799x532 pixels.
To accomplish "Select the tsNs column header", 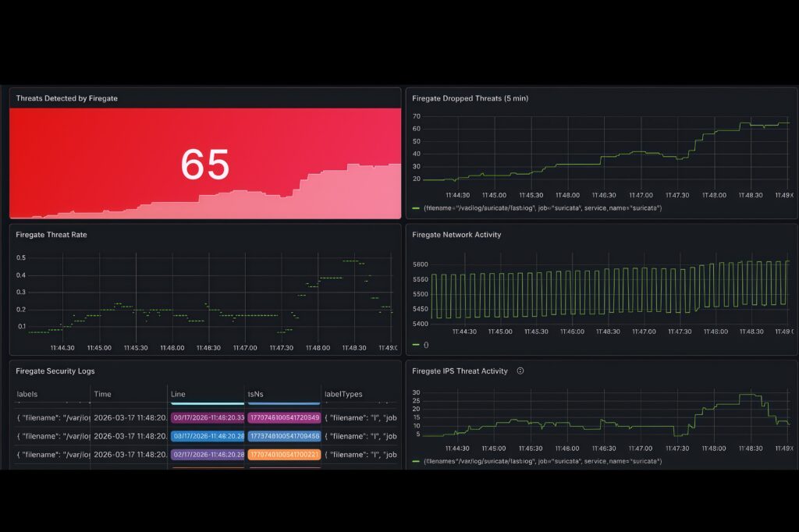I will pyautogui.click(x=256, y=394).
